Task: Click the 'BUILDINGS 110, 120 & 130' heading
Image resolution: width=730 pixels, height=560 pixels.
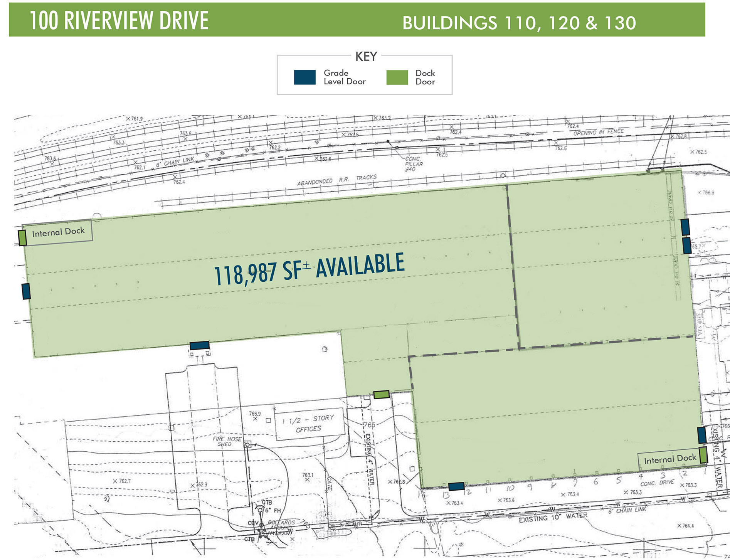Action: pos(519,23)
